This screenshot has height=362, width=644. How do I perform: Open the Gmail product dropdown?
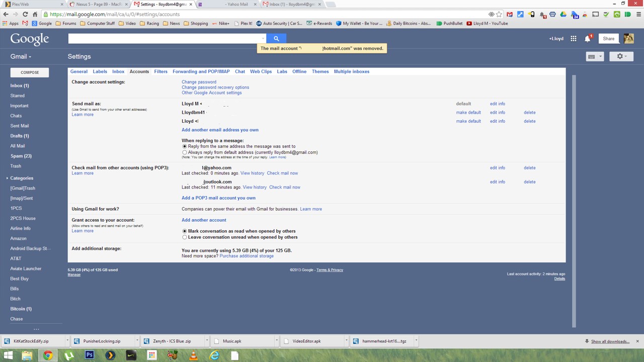(21, 56)
